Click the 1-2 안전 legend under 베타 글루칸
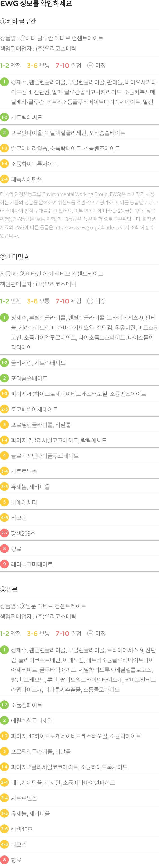 pyautogui.click(x=11, y=65)
